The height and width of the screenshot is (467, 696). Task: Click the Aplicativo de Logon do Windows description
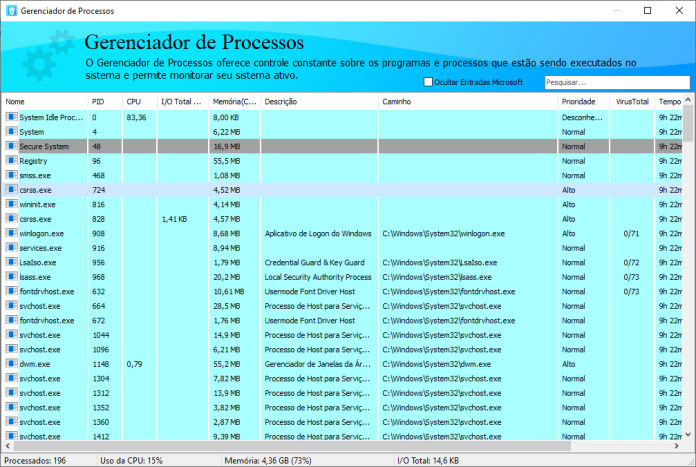tap(318, 234)
